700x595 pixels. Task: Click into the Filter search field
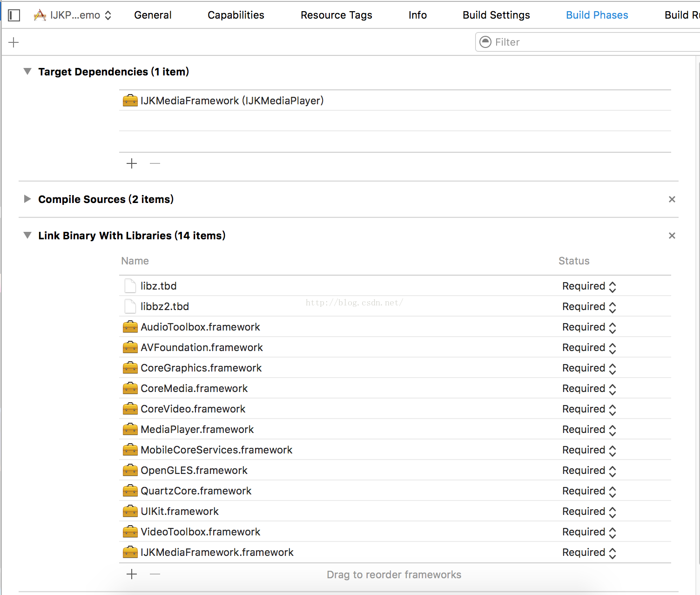(x=587, y=42)
